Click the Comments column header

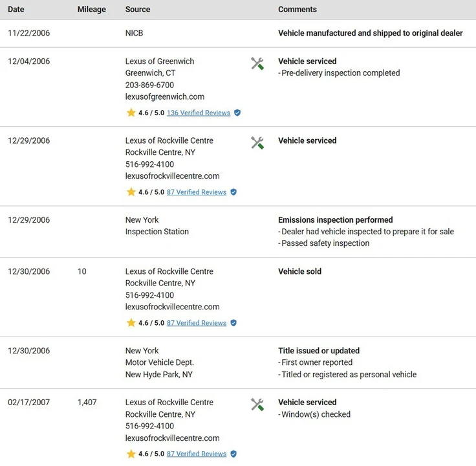[297, 10]
